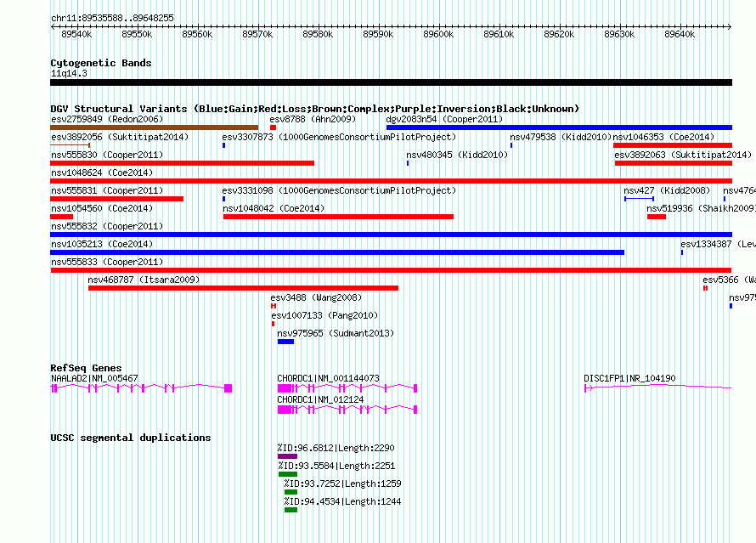Select nsv480345 (Kidd2010) variant label
The width and height of the screenshot is (756, 543).
coord(457,155)
